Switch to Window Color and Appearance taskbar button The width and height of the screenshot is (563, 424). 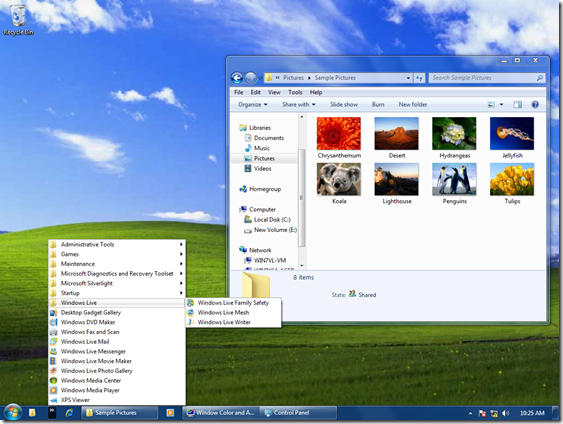[x=221, y=413]
